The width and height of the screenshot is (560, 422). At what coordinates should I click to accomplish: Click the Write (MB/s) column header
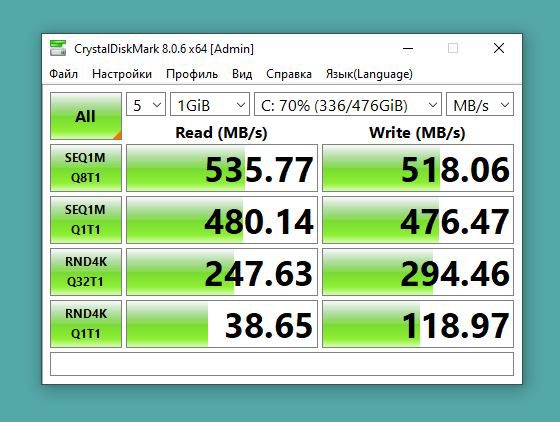[x=417, y=133]
